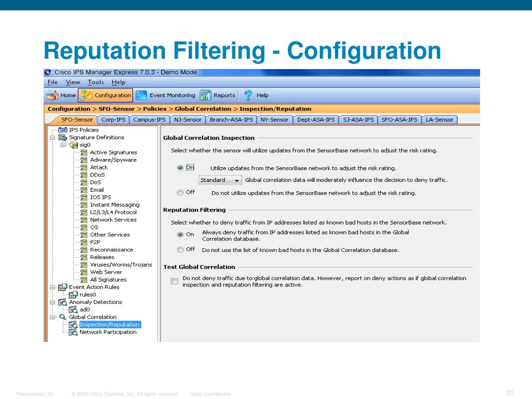
Task: Open the File menu
Action: 52,82
